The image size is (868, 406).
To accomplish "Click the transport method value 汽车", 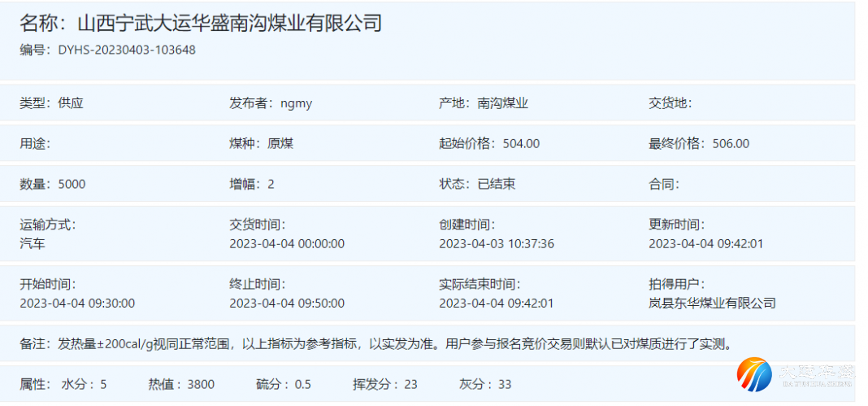I will (x=33, y=243).
